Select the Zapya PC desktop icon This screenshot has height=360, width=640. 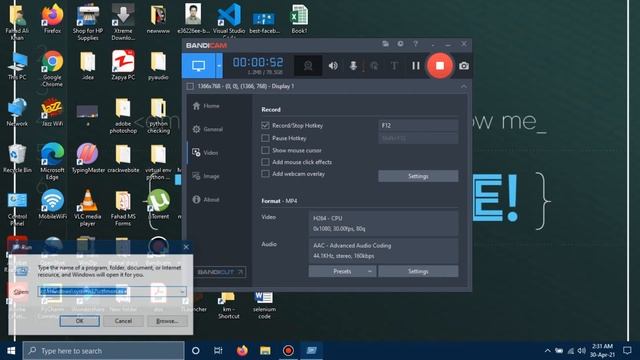123,65
